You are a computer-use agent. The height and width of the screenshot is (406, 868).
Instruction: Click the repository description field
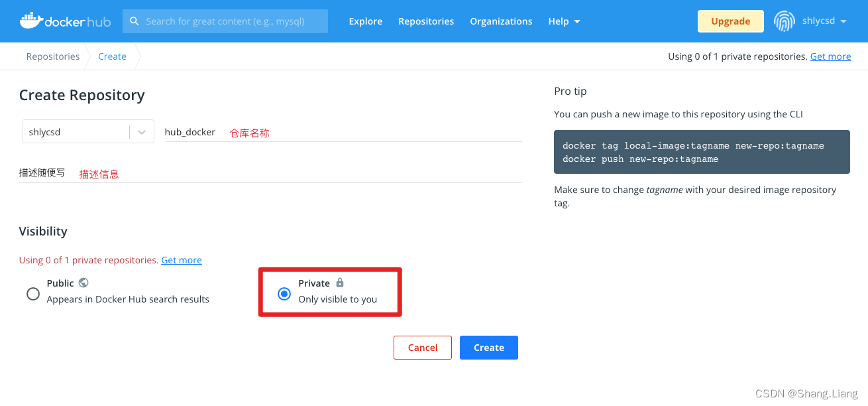click(x=270, y=173)
